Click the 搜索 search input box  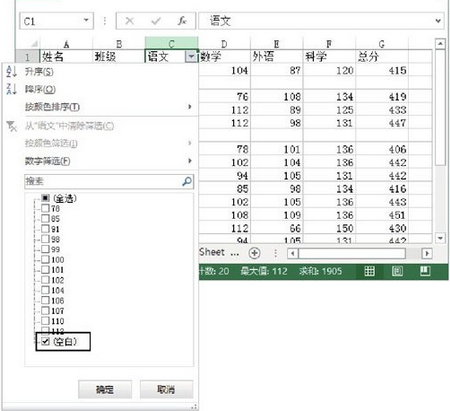[109, 181]
